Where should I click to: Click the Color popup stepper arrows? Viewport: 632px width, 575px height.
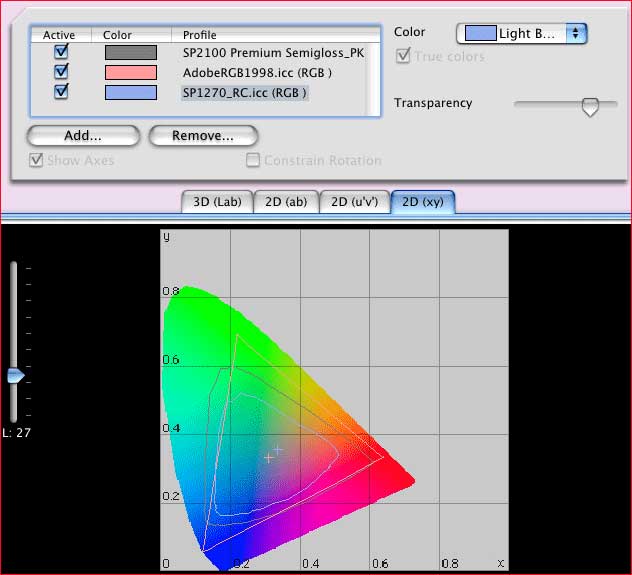click(576, 33)
